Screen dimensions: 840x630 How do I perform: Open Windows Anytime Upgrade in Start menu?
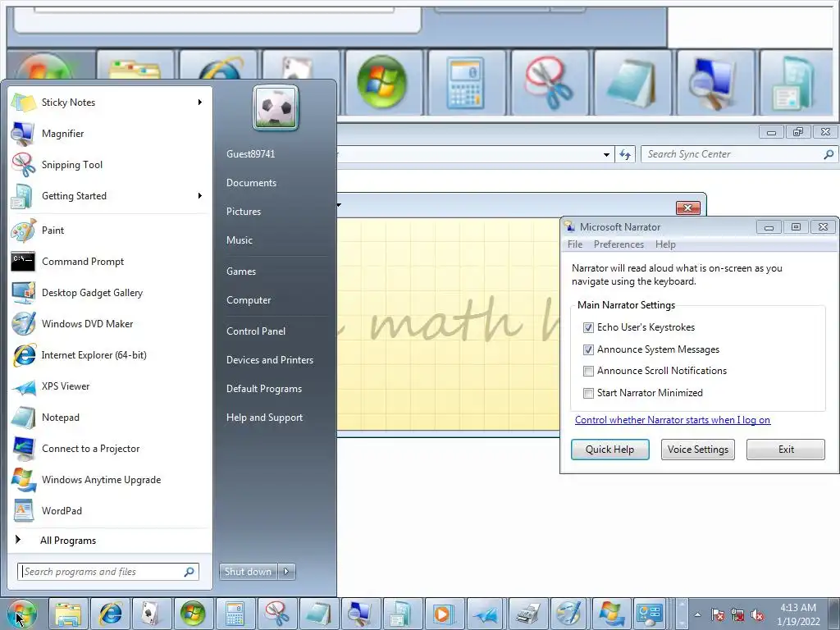pyautogui.click(x=109, y=479)
